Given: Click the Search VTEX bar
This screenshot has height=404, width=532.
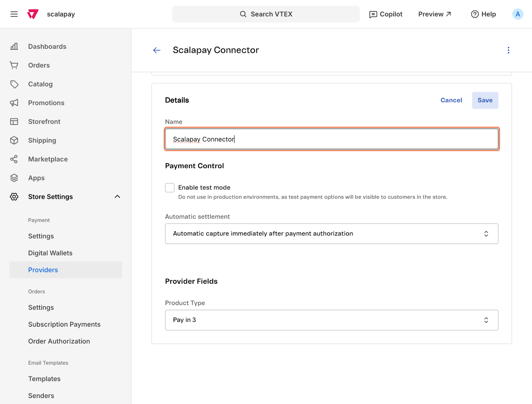Looking at the screenshot, I should point(266,14).
